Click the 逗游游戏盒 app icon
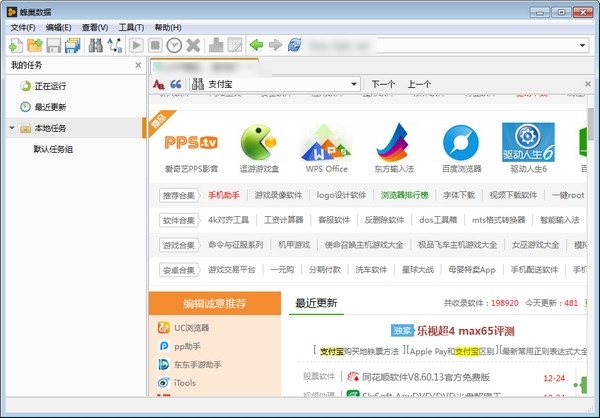 pyautogui.click(x=259, y=142)
